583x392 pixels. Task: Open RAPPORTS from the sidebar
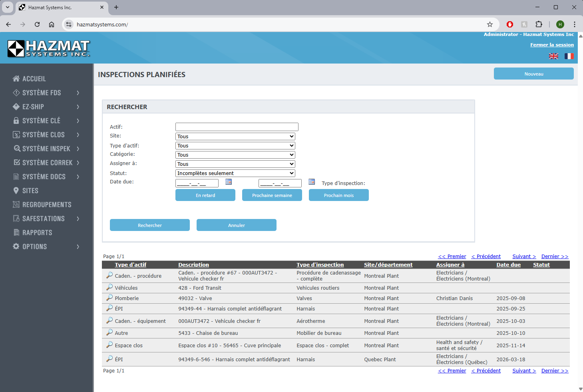coord(37,233)
